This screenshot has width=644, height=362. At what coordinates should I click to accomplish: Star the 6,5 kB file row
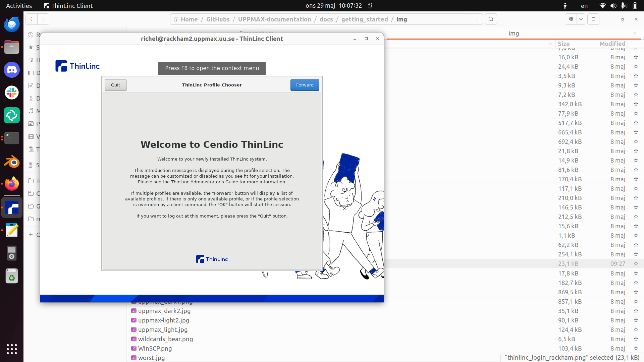[636, 339]
